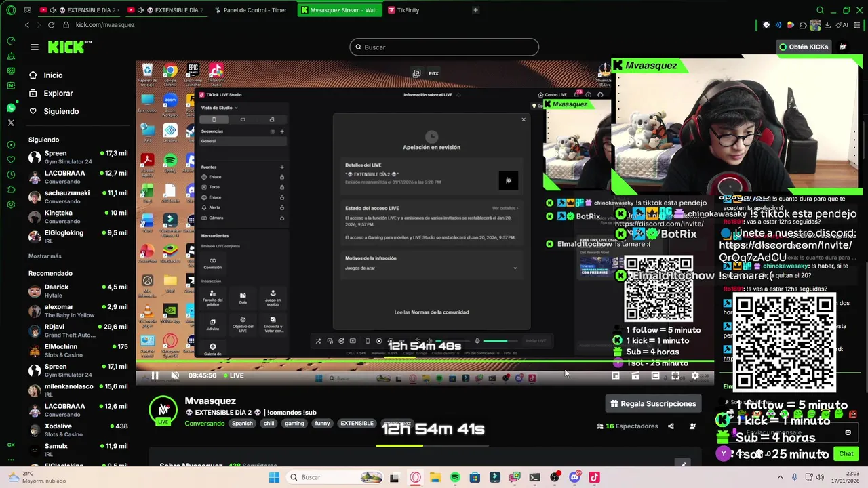Toggle theater mode on the player
Screen dimensions: 868x488
[x=655, y=375]
